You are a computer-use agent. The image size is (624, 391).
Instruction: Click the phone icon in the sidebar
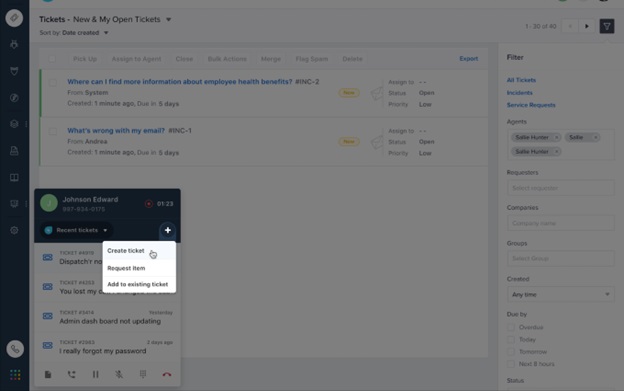15,349
